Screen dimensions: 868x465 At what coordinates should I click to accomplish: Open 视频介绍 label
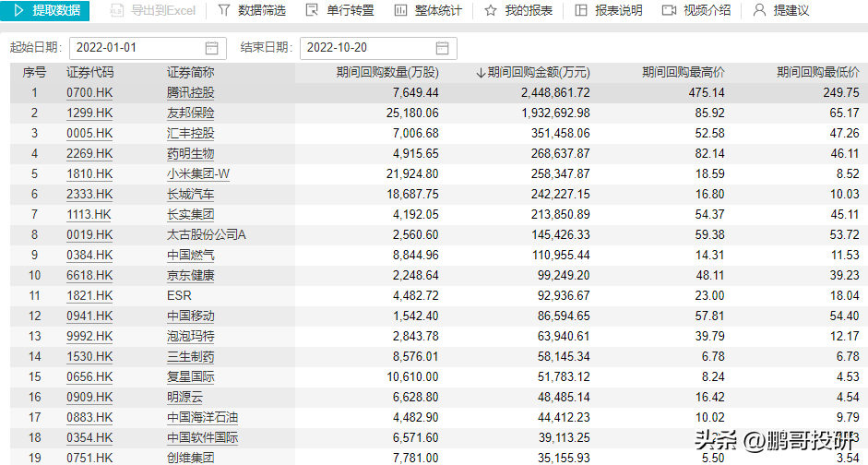point(707,10)
